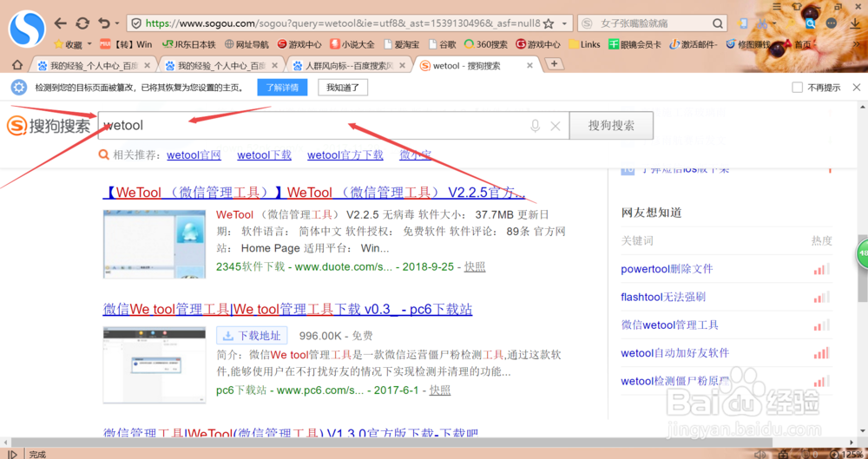Image resolution: width=868 pixels, height=459 pixels.
Task: Open the browser main menu
Action: click(777, 6)
